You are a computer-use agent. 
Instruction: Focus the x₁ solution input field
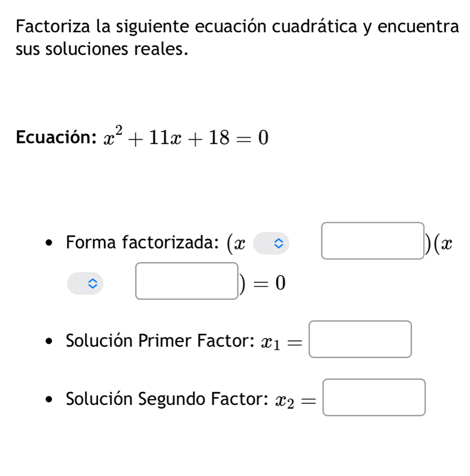click(x=360, y=339)
